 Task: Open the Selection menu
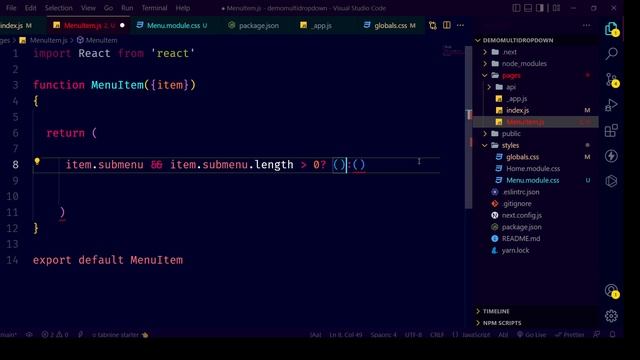click(x=58, y=8)
